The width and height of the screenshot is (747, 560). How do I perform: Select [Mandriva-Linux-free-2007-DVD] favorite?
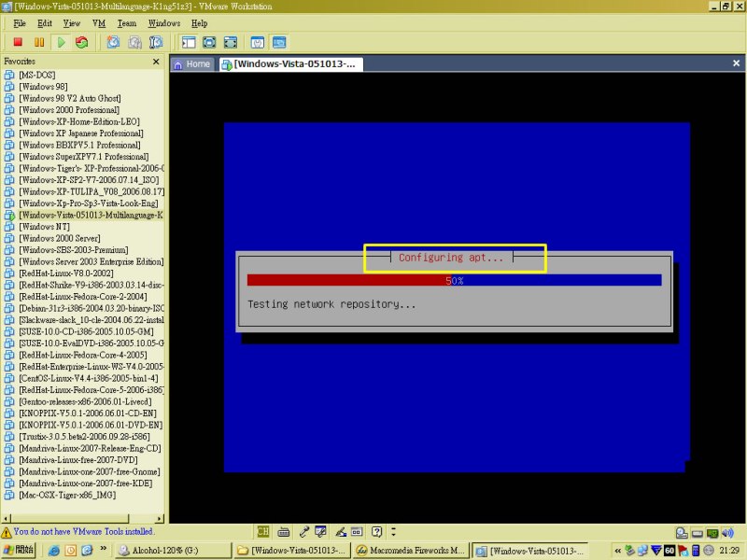coord(78,460)
